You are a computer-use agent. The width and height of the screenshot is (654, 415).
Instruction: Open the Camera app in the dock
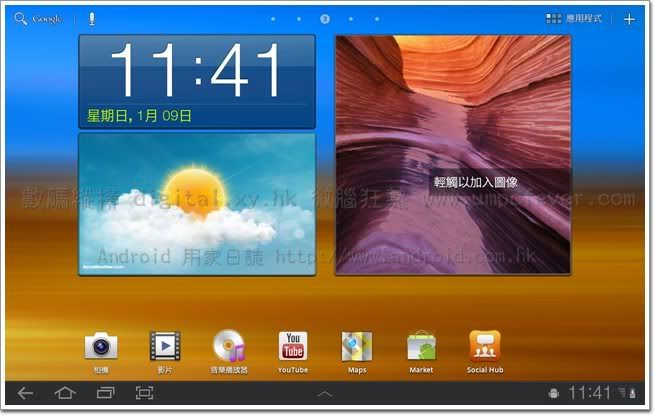(100, 347)
